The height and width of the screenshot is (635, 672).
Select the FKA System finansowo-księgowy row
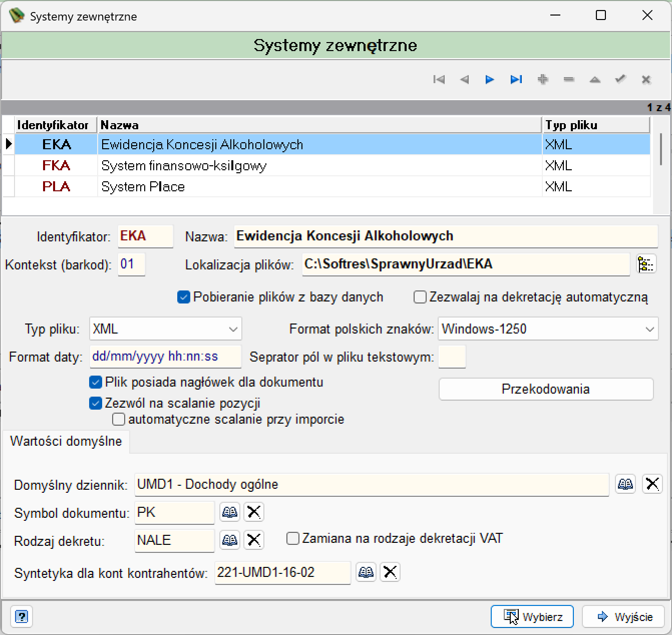[x=326, y=166]
